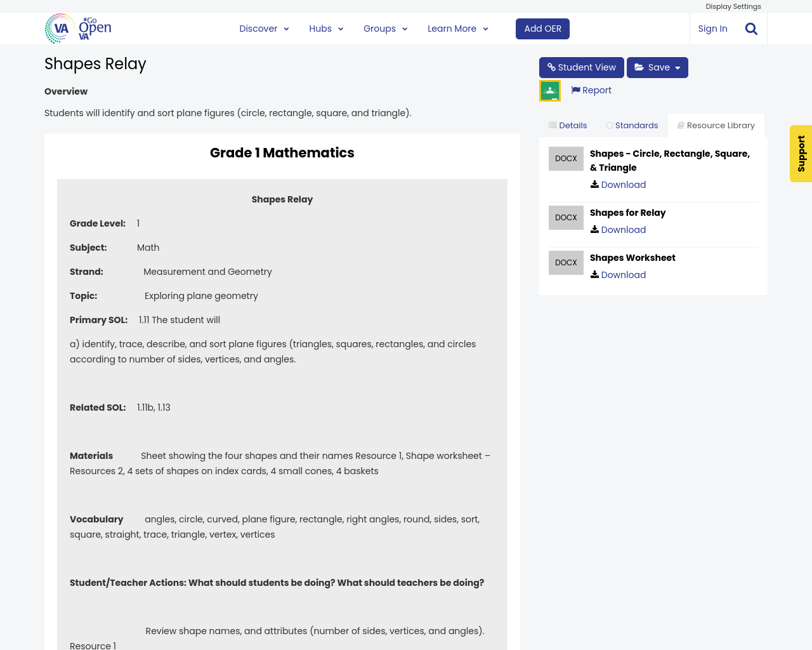
Task: Click the DOCX icon for Shapes for Relay
Action: pos(566,218)
